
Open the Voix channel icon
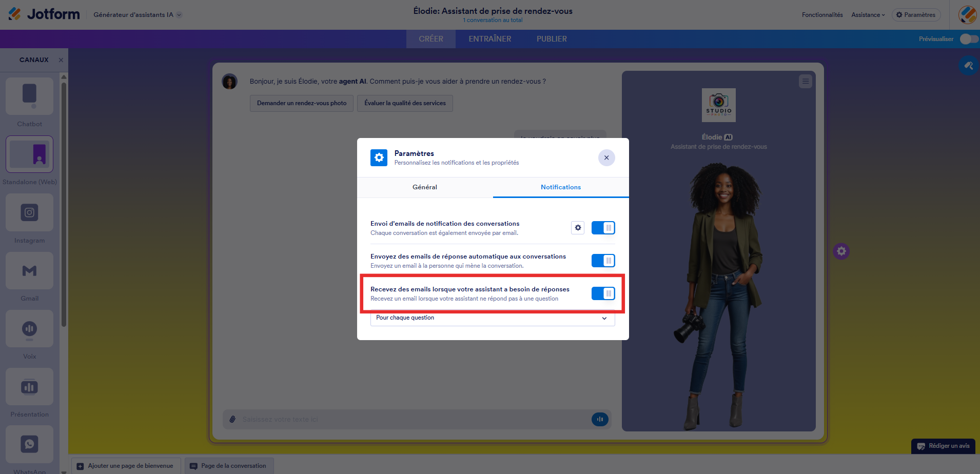click(29, 328)
